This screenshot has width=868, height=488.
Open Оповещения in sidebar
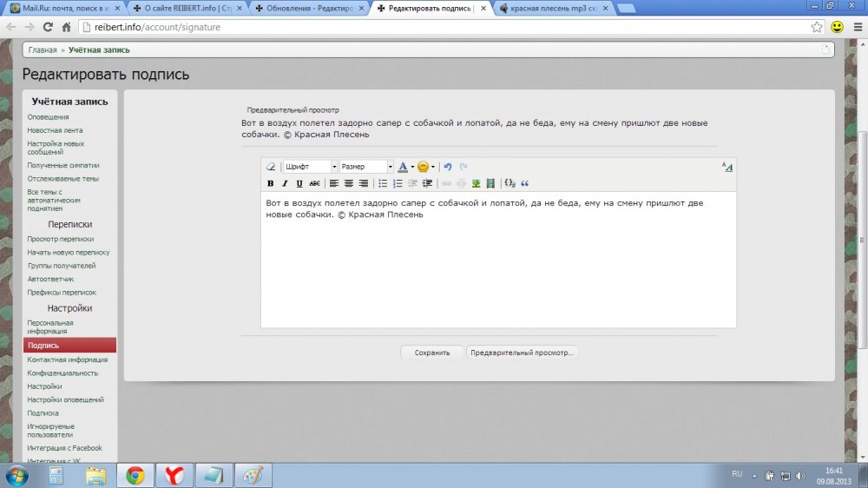click(x=48, y=117)
